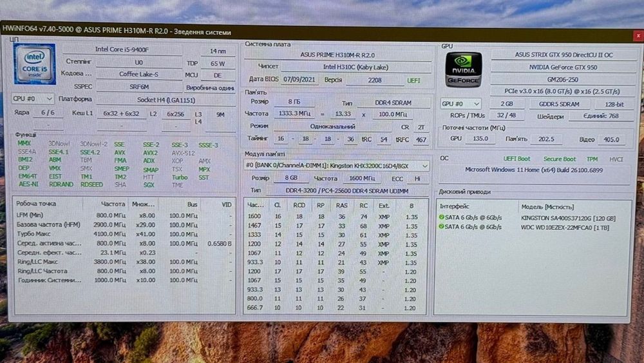This screenshot has width=644, height=363.
Task: Click the ASUS STRIX GTX 950 DirectCU II OC field
Action: pos(563,55)
